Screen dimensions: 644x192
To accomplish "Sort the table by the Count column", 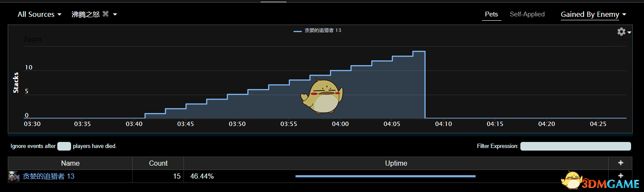I will (158, 163).
